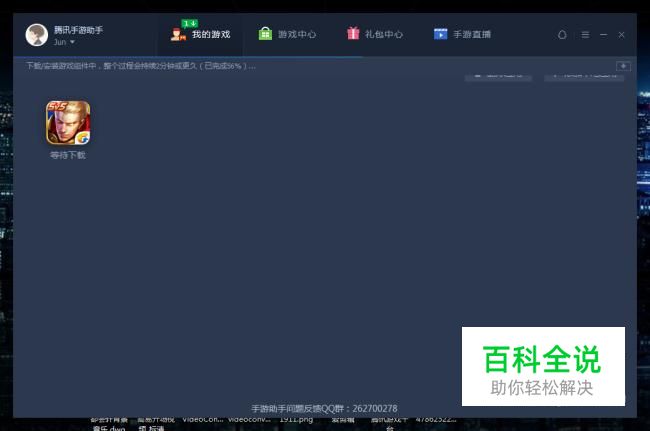
Task: Click the 等待下载 status label
Action: coord(68,155)
